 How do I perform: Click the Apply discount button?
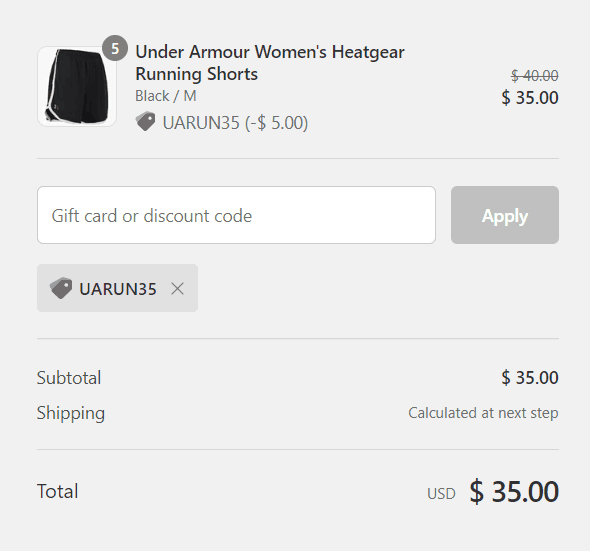click(505, 215)
